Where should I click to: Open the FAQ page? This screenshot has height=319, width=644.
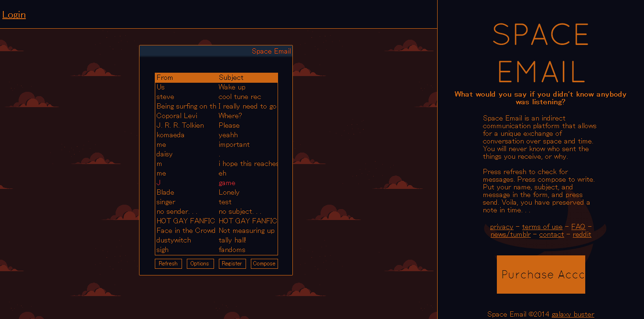coord(578,226)
